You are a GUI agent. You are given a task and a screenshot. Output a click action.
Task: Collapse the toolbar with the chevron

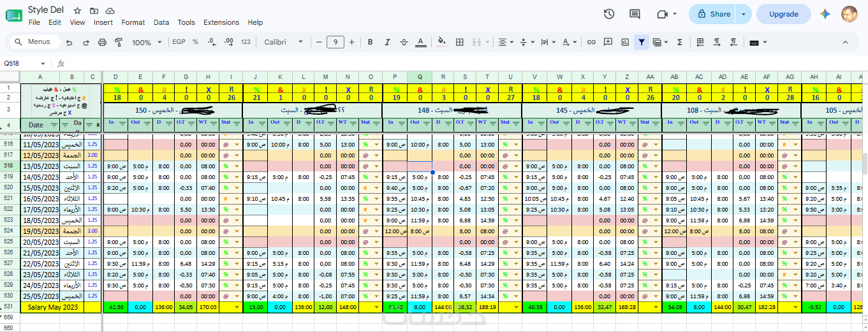point(846,42)
